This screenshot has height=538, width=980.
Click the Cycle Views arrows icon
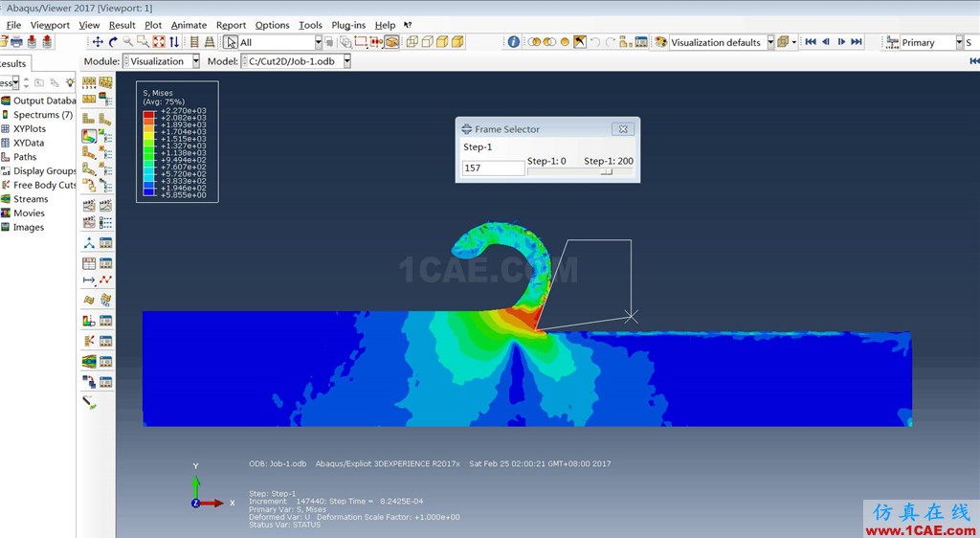click(174, 42)
